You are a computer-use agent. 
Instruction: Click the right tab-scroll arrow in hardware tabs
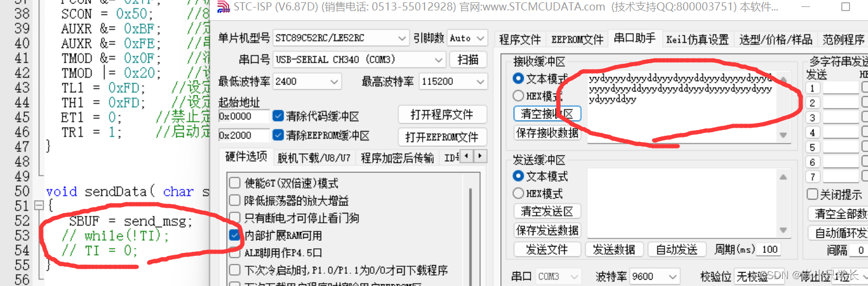480,157
